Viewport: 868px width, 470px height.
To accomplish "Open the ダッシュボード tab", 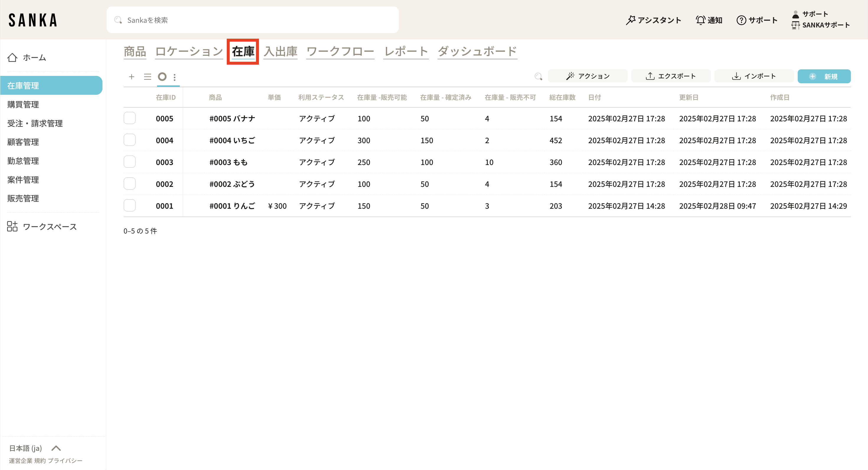I will (477, 52).
